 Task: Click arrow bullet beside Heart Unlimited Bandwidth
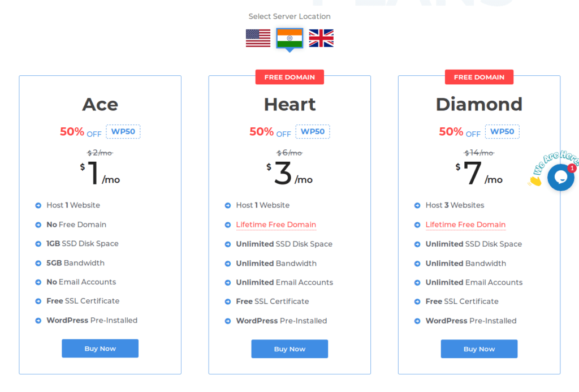228,264
